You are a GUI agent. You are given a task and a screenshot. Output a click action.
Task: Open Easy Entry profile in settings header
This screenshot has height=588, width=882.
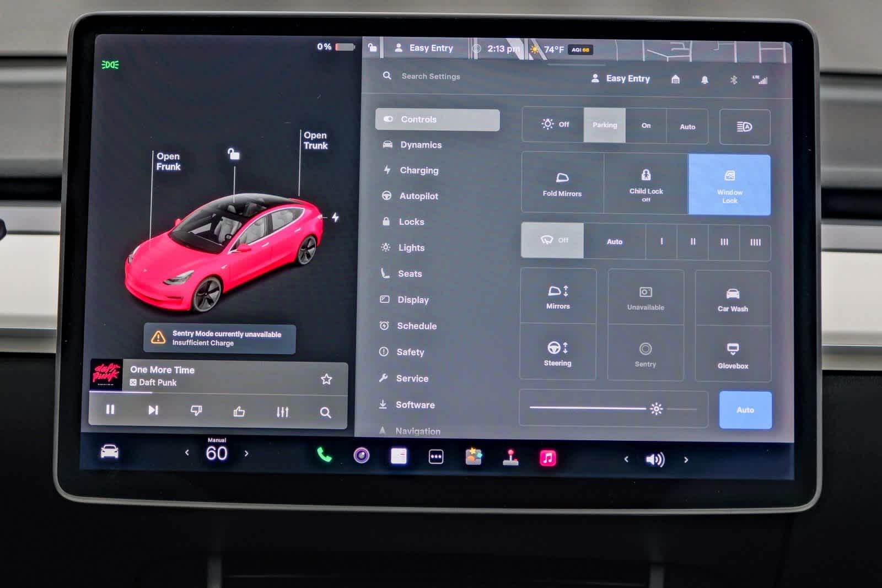coord(620,78)
